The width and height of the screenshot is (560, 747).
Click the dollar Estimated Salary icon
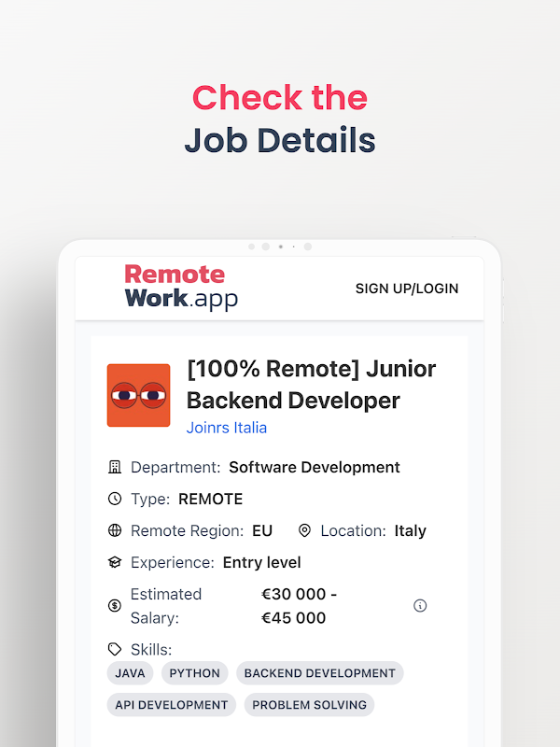115,606
